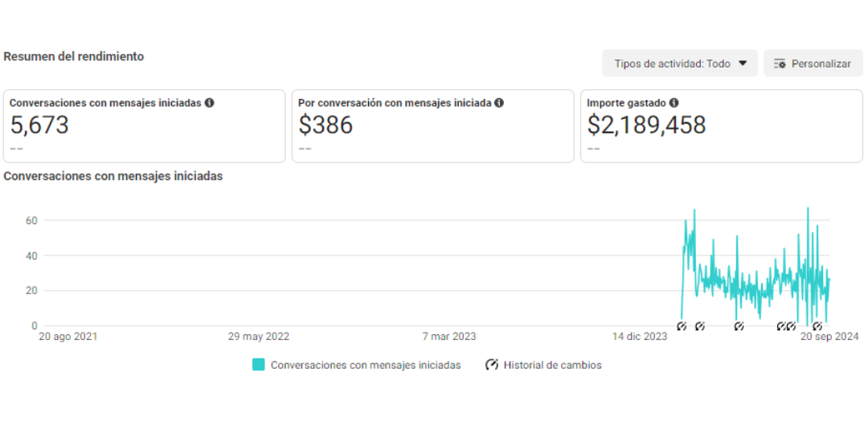Image resolution: width=868 pixels, height=434 pixels.
Task: Select the 5,673 conversations metric card
Action: click(145, 126)
